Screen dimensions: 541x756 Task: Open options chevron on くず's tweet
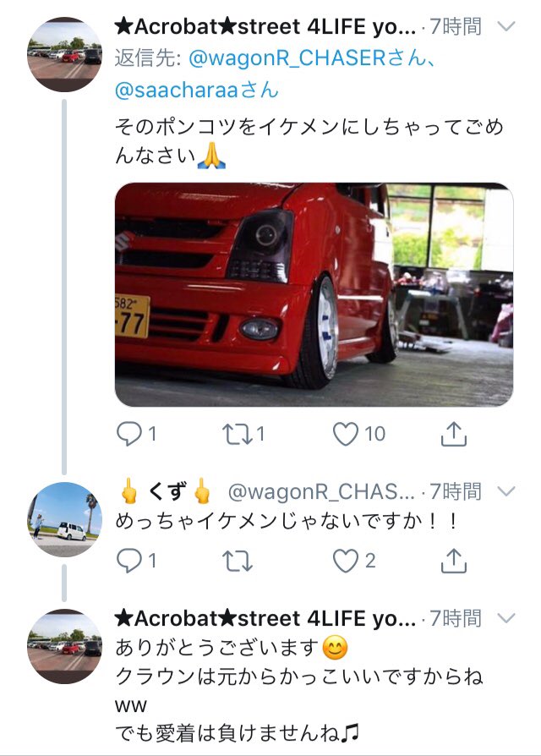[x=506, y=491]
